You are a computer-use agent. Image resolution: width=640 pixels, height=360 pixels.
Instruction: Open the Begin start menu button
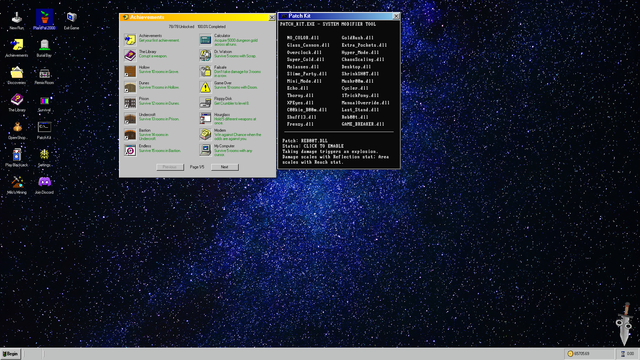pyautogui.click(x=11, y=354)
